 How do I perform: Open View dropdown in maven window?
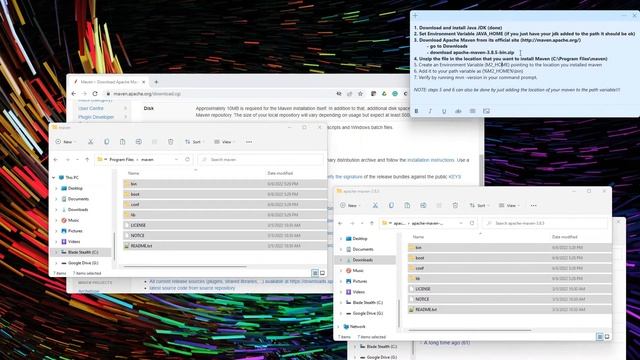pos(225,142)
